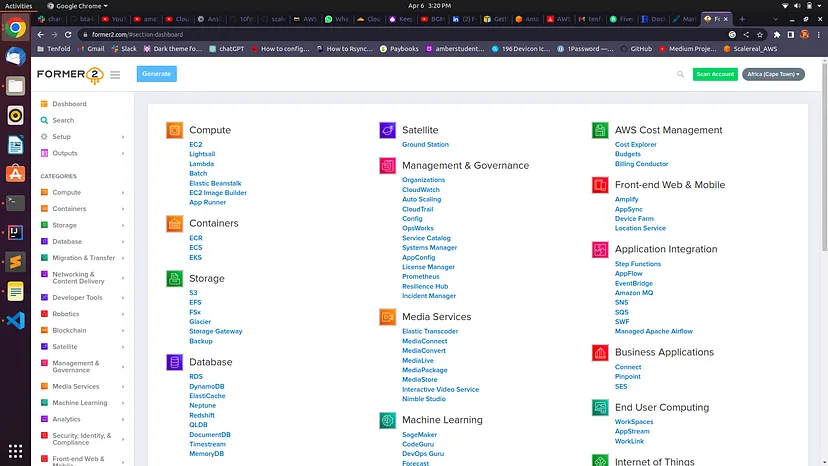Open Visual Studio Code from the dock
Viewport: 828px width, 466px height.
[15, 320]
